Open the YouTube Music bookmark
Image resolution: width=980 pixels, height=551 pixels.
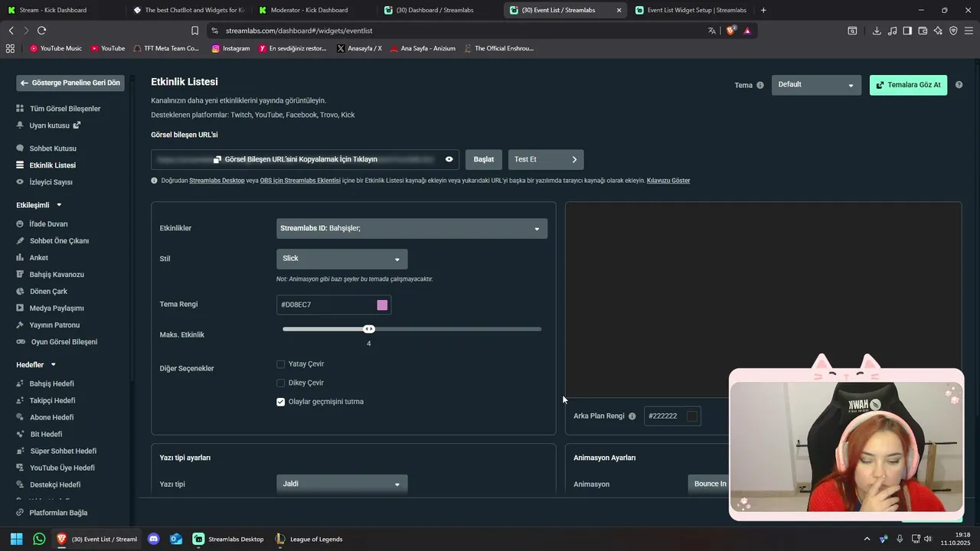pyautogui.click(x=56, y=48)
